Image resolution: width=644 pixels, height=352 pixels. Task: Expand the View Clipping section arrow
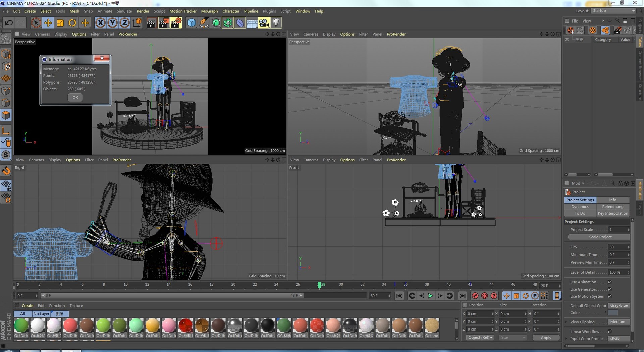566,322
